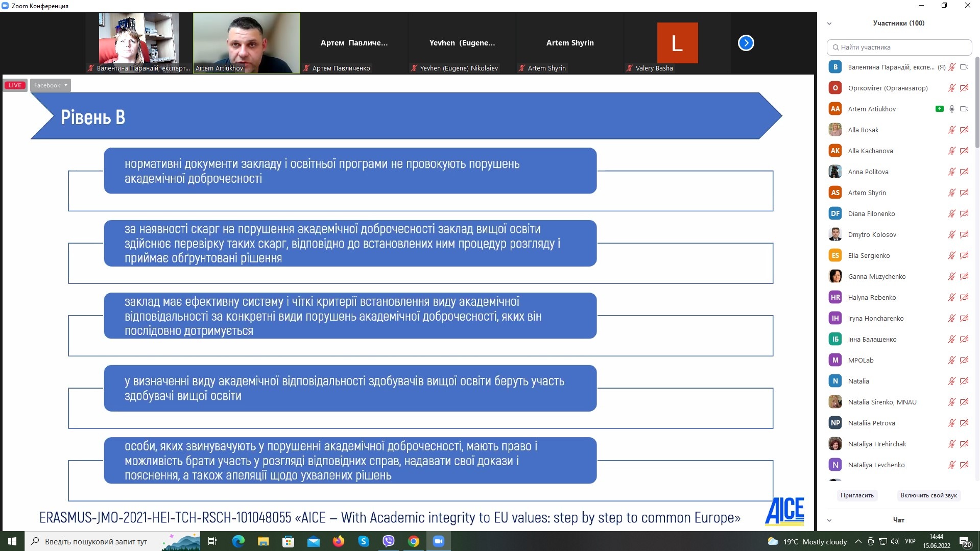Toggle Halyna Rebenko's microphone mute

(952, 297)
